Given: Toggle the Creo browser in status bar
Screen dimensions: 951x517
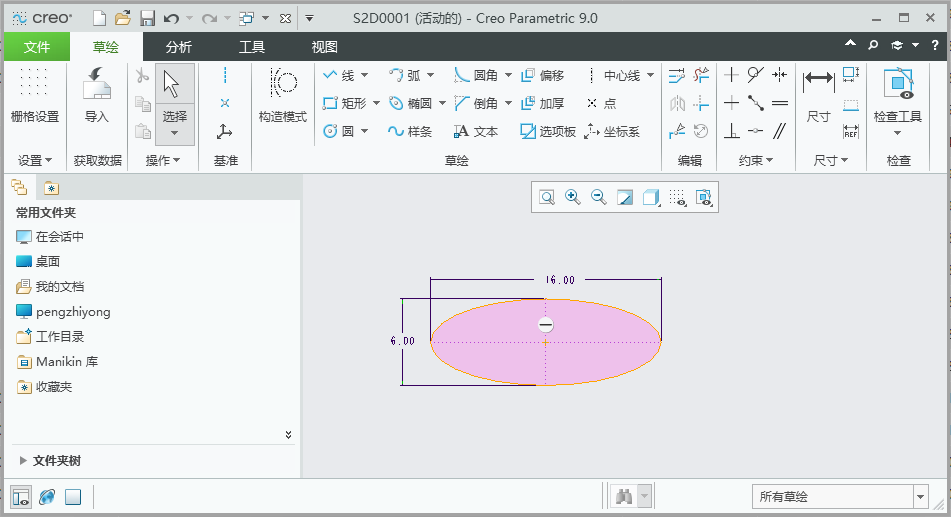Looking at the screenshot, I should click(x=47, y=497).
